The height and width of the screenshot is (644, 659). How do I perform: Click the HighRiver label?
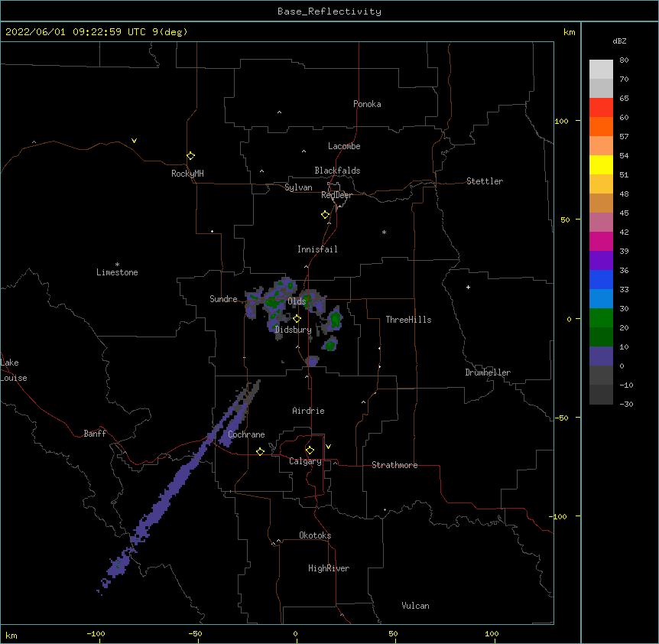pos(329,568)
